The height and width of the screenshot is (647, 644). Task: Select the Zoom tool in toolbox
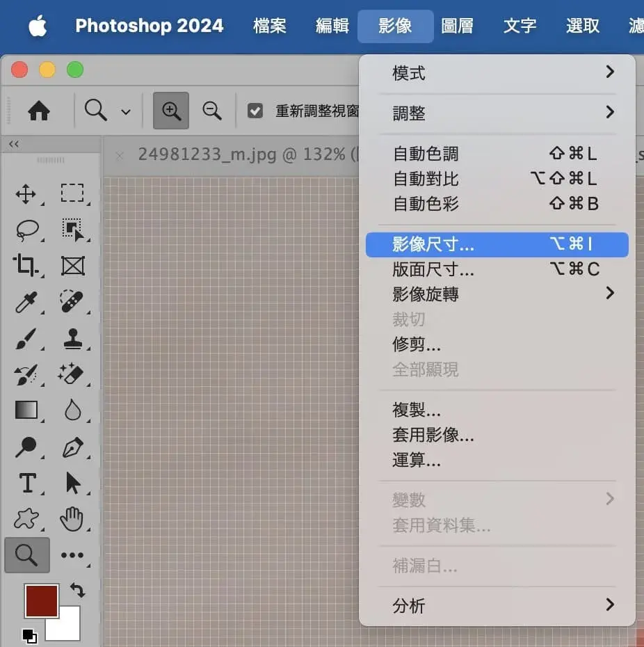[27, 555]
